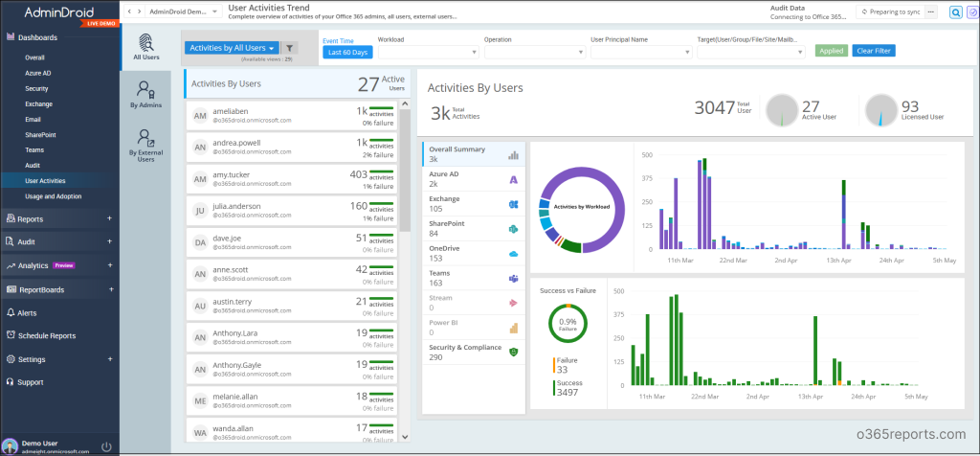
Task: Select the Overall Summary workload tab
Action: (x=474, y=154)
